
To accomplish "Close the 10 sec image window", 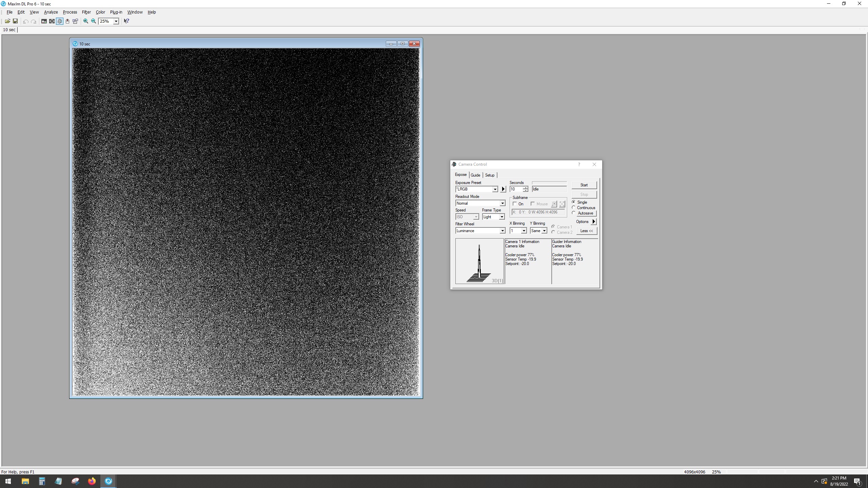I will [x=414, y=44].
